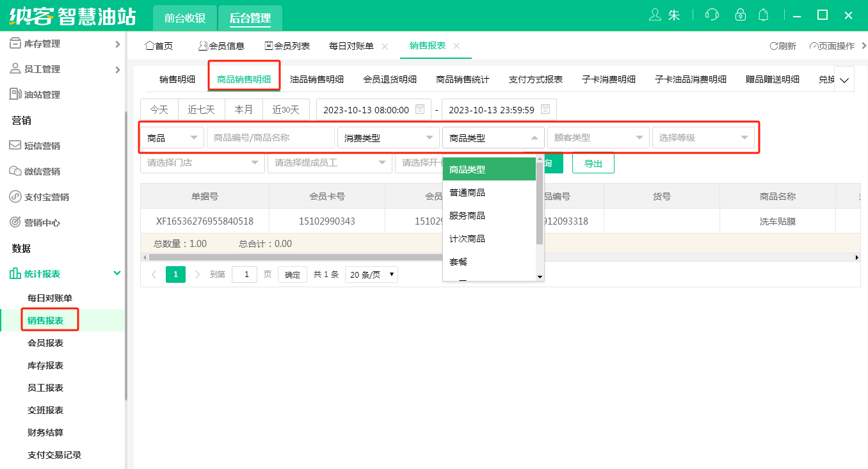This screenshot has height=469, width=868.
Task: Click the lock screen icon
Action: coord(740,14)
